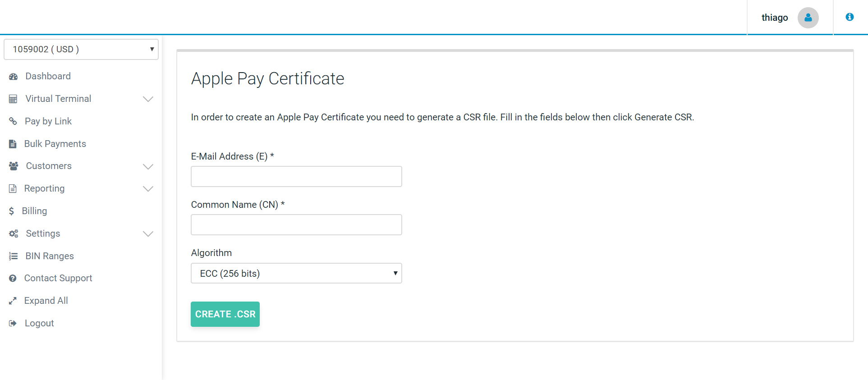Go to the Dashboard menu item
The height and width of the screenshot is (380, 868).
point(48,76)
